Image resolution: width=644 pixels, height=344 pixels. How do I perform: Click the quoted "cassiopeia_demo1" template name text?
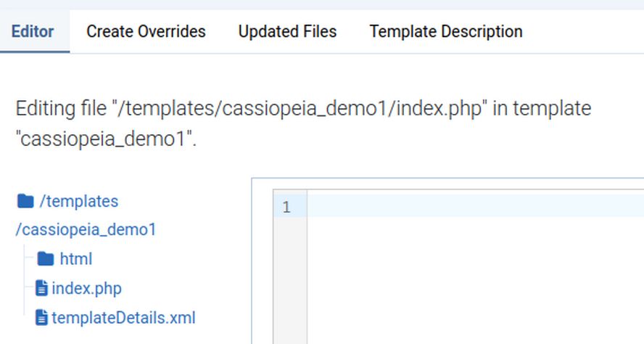pos(107,139)
